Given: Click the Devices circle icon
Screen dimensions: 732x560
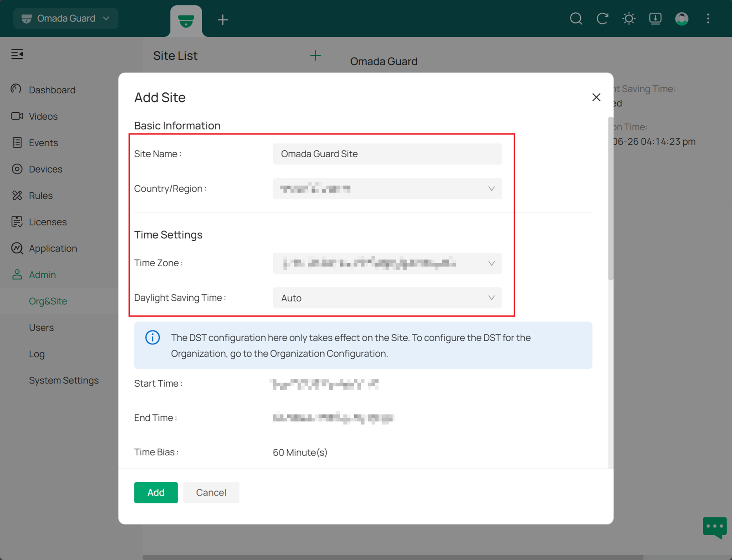Looking at the screenshot, I should pos(17,169).
